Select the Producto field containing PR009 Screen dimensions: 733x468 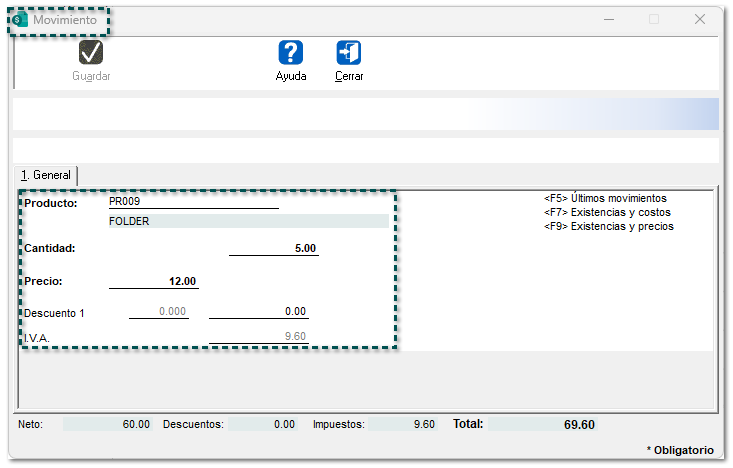click(x=193, y=201)
